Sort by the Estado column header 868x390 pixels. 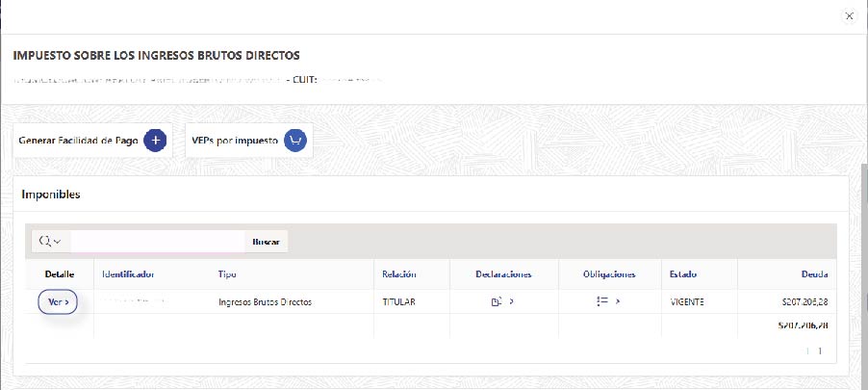[x=683, y=274]
